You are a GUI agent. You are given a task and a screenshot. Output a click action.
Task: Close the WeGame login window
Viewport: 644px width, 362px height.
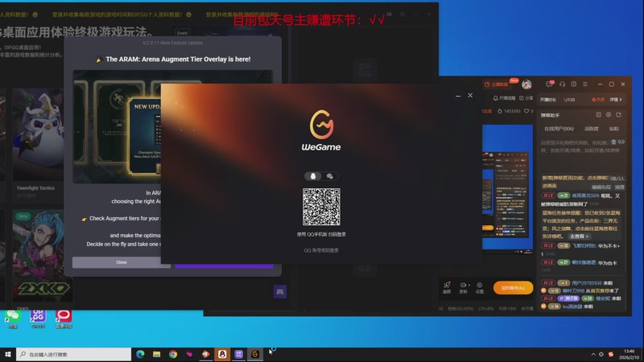[470, 95]
